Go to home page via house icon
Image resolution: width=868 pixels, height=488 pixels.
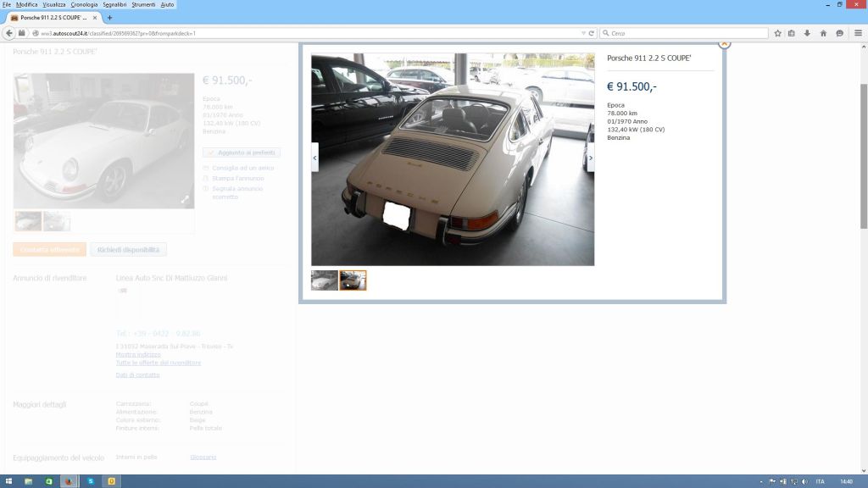click(823, 33)
